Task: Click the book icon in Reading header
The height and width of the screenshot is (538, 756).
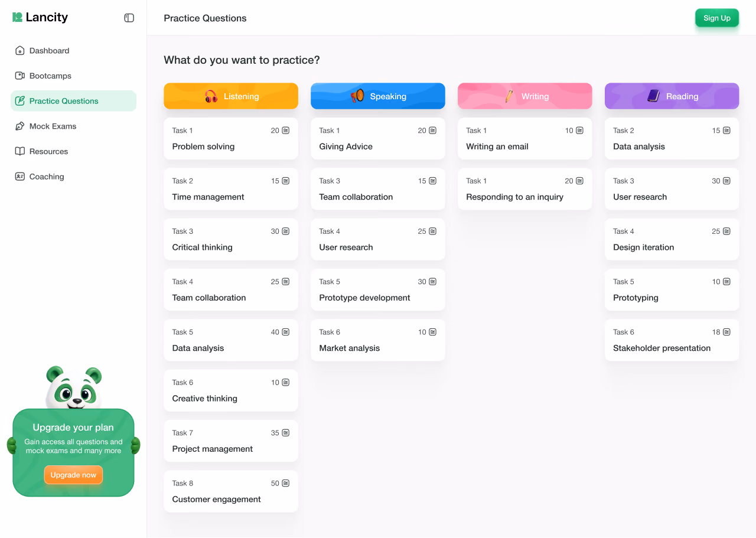Action: 653,96
